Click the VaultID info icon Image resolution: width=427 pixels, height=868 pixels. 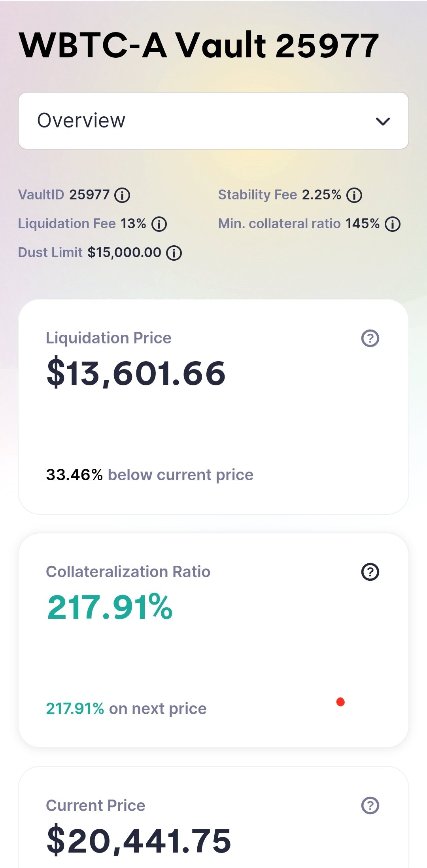tap(122, 195)
